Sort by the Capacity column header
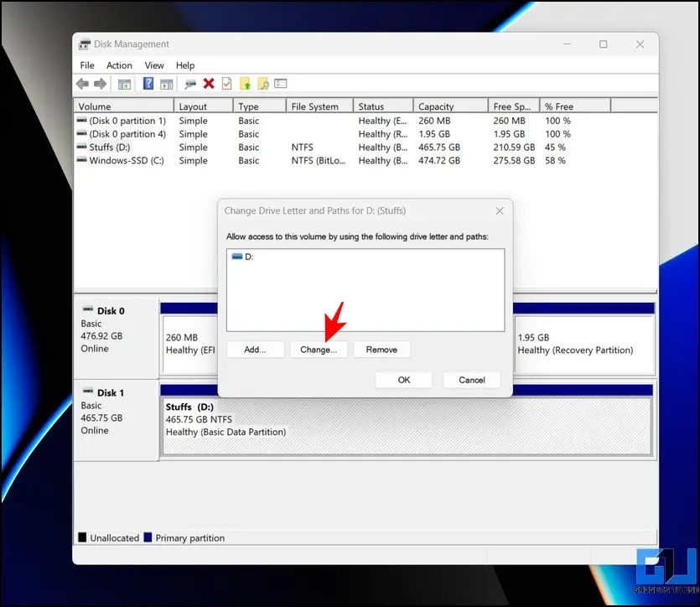The width and height of the screenshot is (700, 607). [451, 106]
